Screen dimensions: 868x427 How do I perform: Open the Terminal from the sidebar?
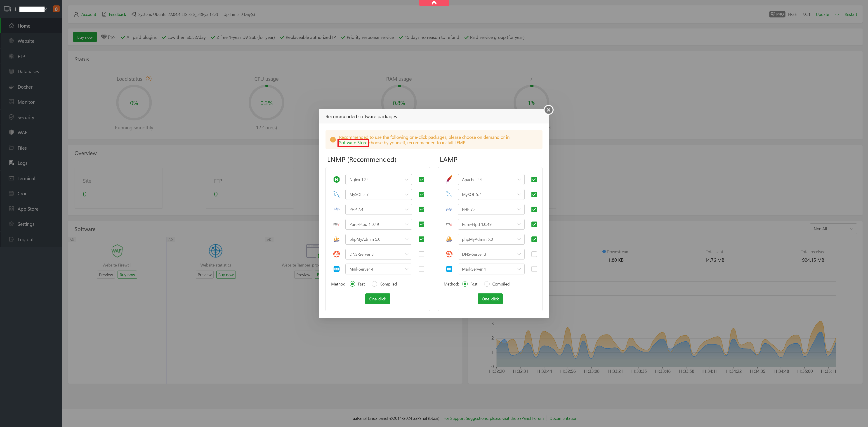pyautogui.click(x=26, y=178)
